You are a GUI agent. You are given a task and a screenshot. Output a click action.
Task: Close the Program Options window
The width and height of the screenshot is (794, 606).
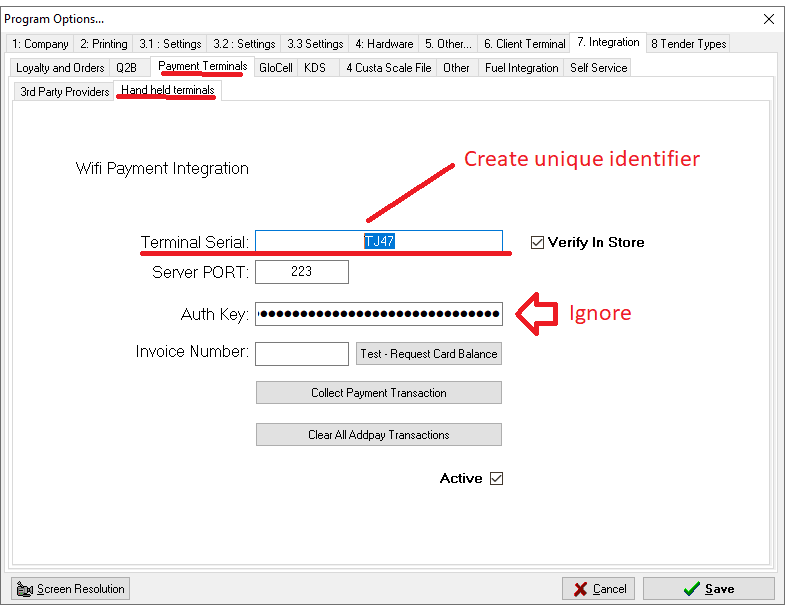click(x=769, y=19)
